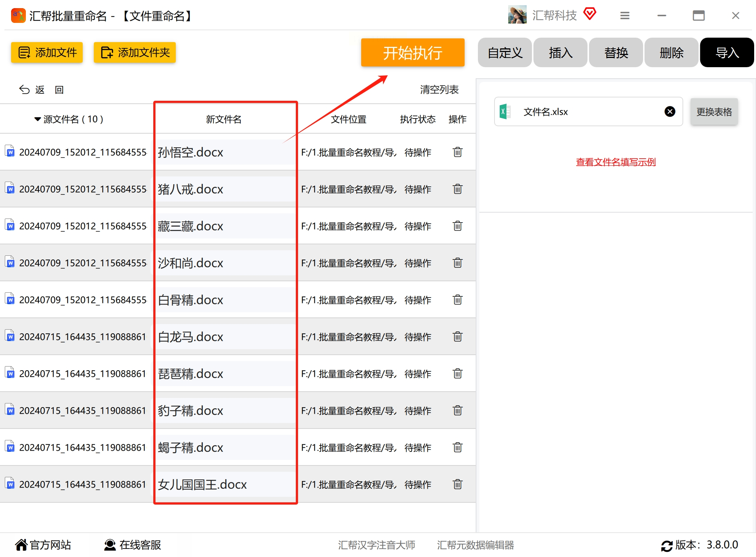Screen dimensions: 756x557
Task: Click 更换表格 button
Action: 714,112
